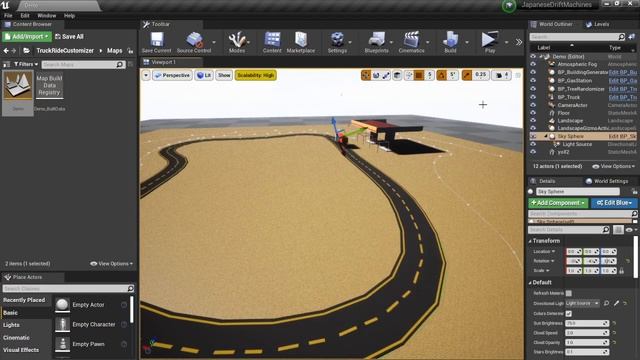
Task: Open the Add/Import dropdown
Action: (x=27, y=37)
